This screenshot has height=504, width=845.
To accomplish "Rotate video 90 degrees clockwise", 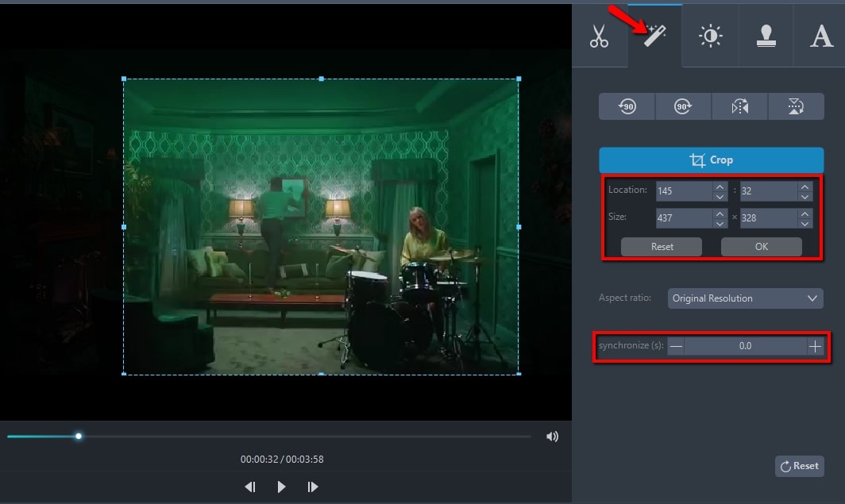I will (683, 106).
